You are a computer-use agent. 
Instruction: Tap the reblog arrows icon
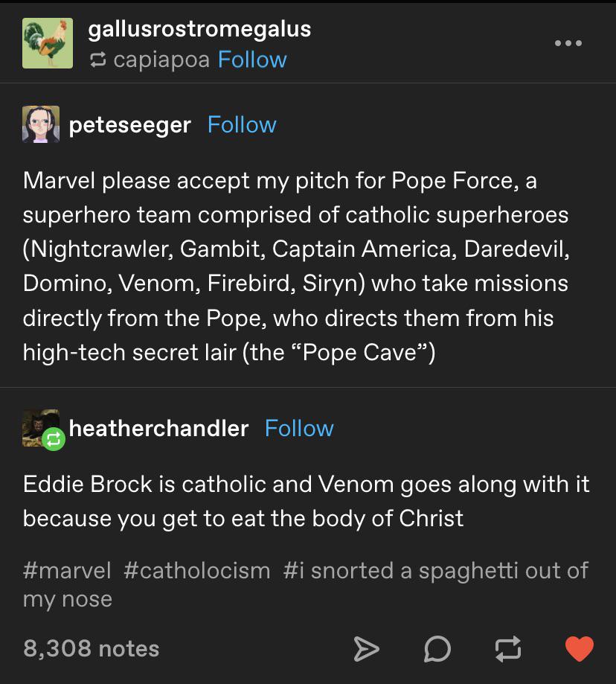click(x=507, y=649)
